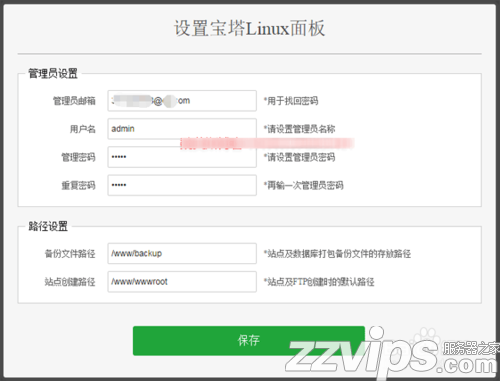
Task: Click the hint about 站点及数据库打包备份文件的存放路径
Action: click(x=337, y=254)
